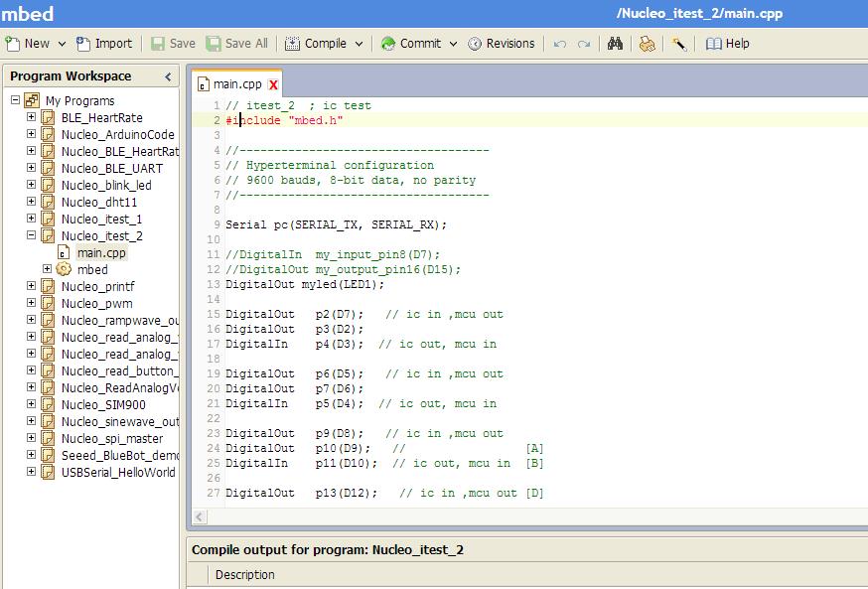Open the New dropdown arrow
Screen dimensions: 868x589
[62, 44]
